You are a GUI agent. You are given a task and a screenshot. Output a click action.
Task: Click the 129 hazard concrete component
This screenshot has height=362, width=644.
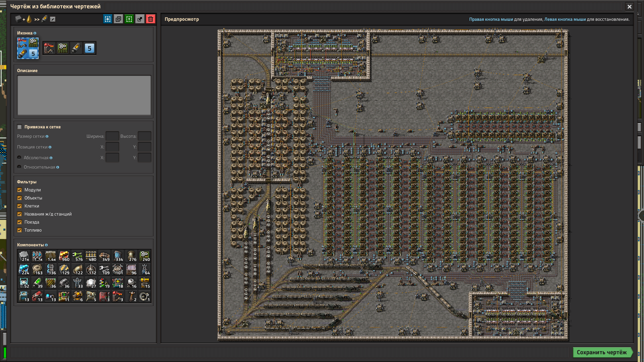64,269
